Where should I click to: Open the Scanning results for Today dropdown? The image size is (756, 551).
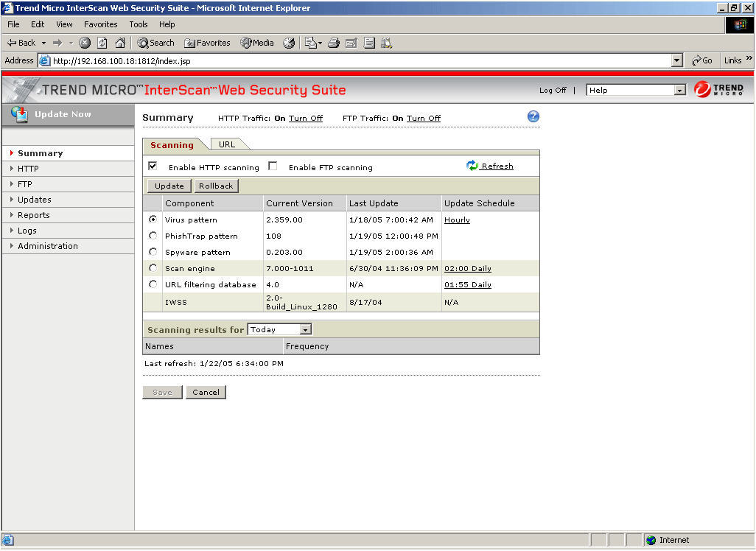tap(305, 330)
